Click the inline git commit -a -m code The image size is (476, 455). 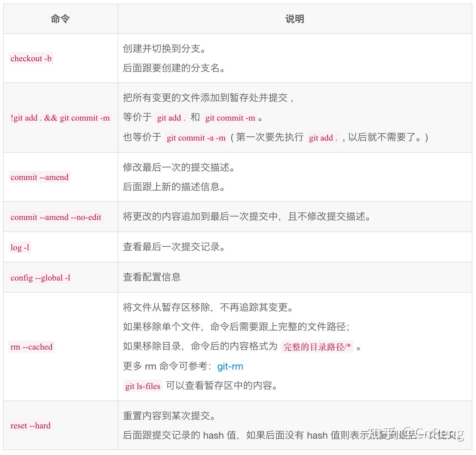pos(196,138)
